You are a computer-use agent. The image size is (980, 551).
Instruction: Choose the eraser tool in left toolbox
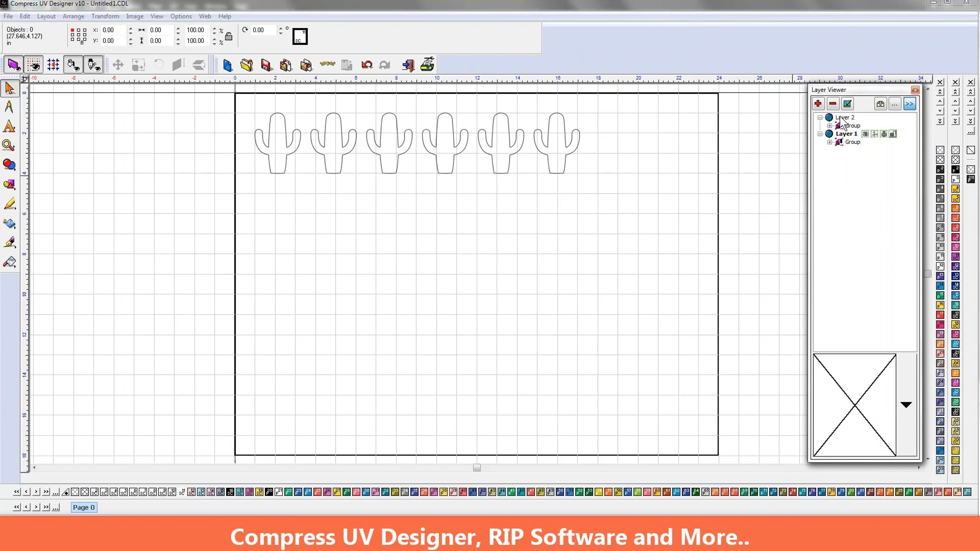9,262
